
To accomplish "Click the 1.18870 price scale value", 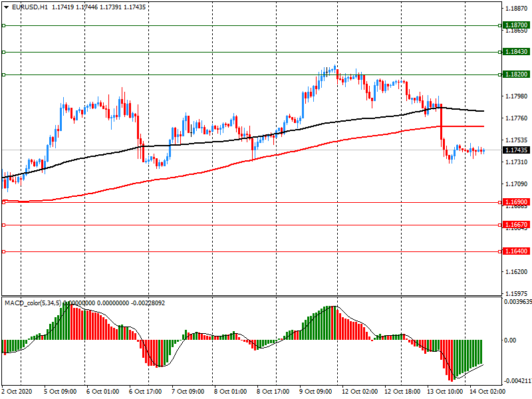I will [517, 9].
